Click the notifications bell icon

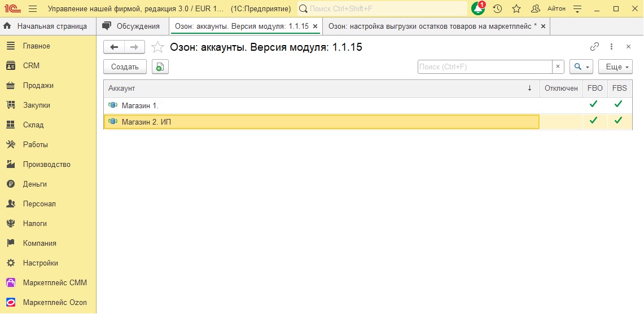point(478,9)
